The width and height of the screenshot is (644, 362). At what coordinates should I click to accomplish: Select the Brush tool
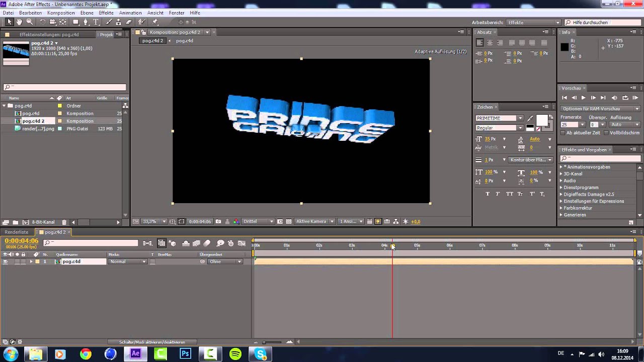coord(109,22)
